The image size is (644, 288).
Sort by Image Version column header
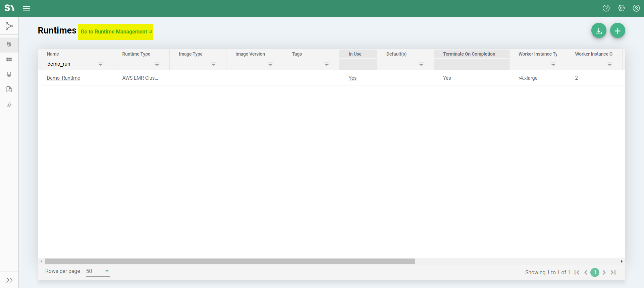pyautogui.click(x=250, y=54)
